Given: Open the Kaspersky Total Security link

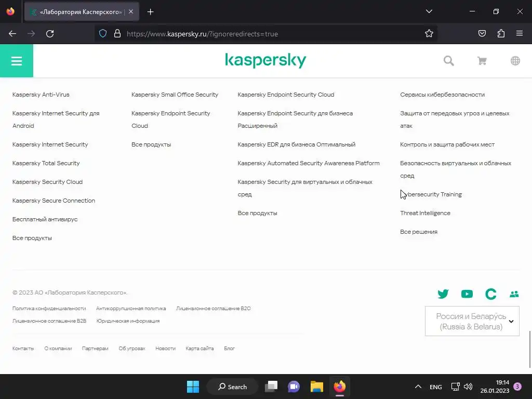Looking at the screenshot, I should tap(46, 163).
